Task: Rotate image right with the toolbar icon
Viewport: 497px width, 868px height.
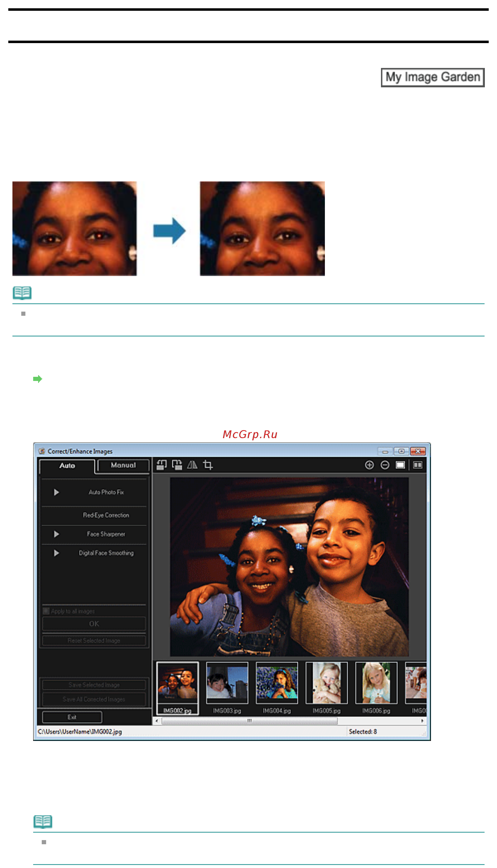Action: (x=177, y=465)
